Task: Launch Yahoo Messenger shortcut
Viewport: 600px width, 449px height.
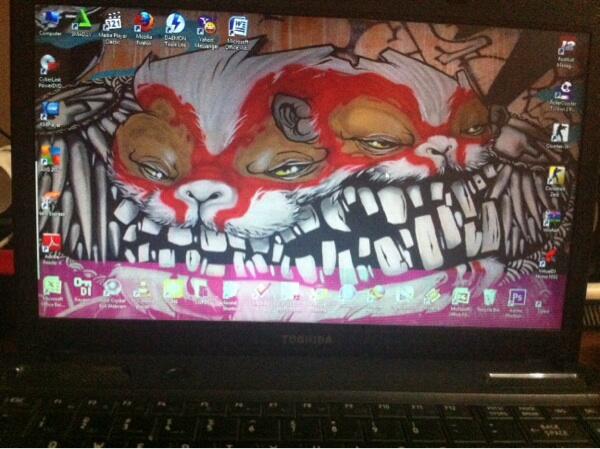Action: click(206, 32)
